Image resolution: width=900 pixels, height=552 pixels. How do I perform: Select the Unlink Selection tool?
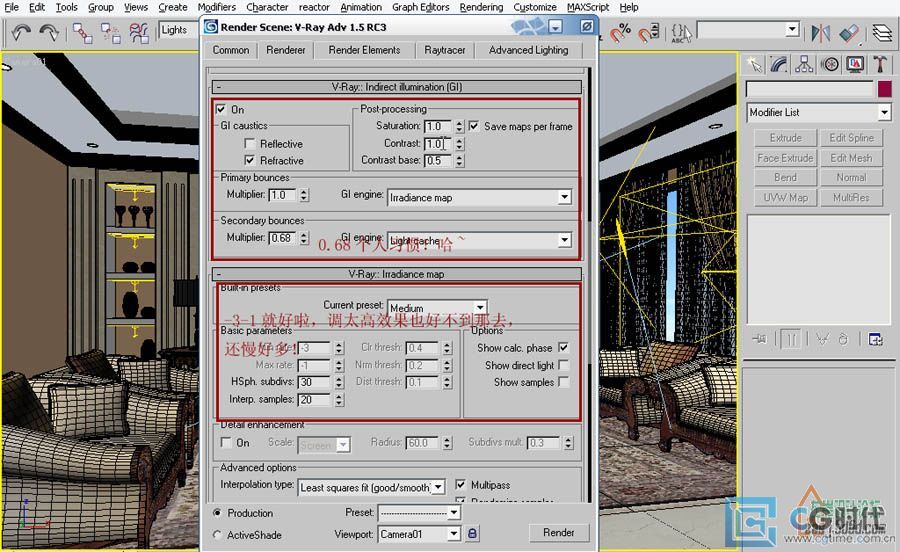tap(110, 33)
